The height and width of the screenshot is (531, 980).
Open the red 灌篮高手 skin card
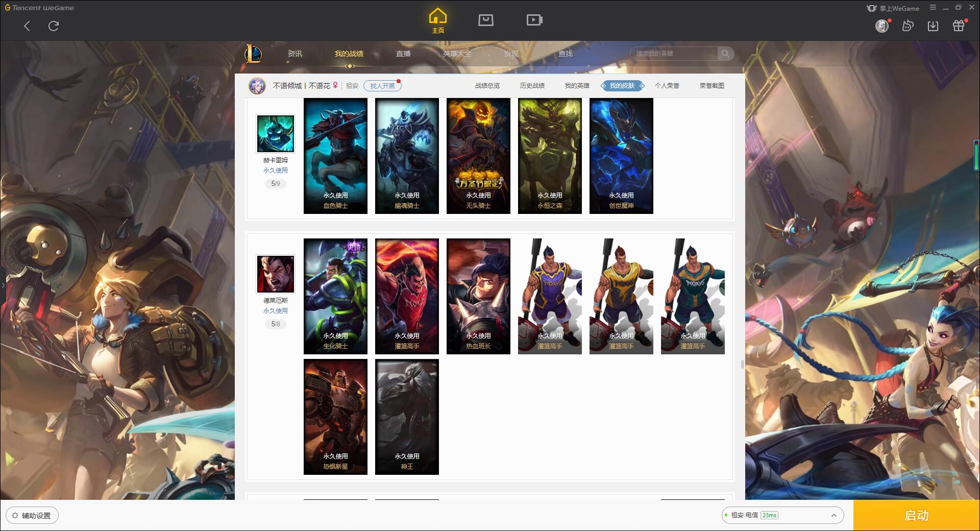(x=407, y=296)
